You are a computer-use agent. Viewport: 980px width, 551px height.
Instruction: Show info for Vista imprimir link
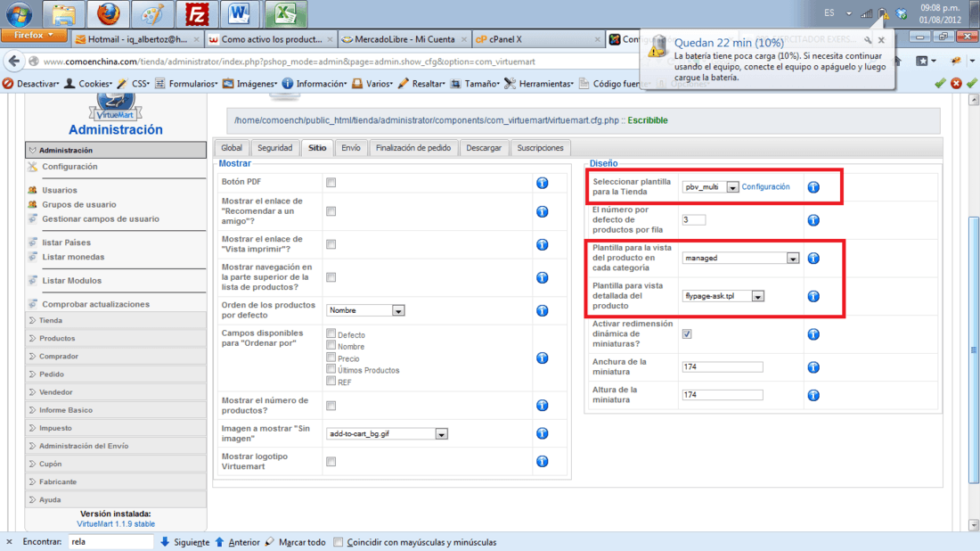click(x=542, y=244)
